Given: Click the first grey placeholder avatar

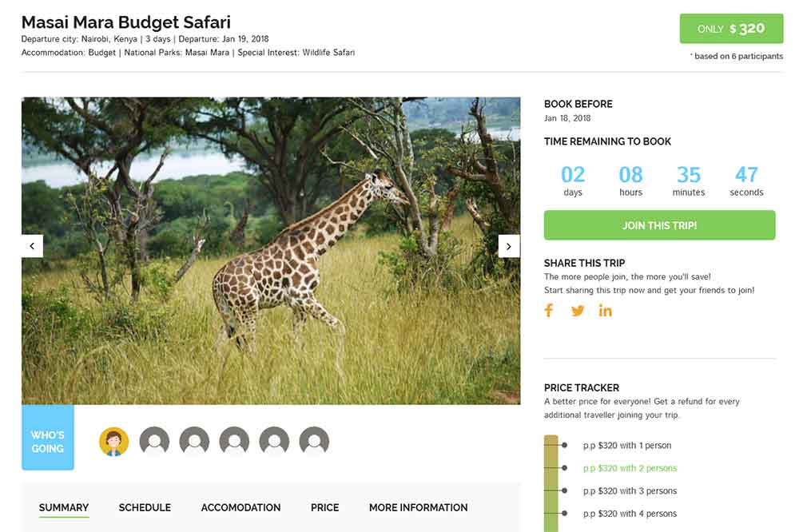Looking at the screenshot, I should 154,441.
